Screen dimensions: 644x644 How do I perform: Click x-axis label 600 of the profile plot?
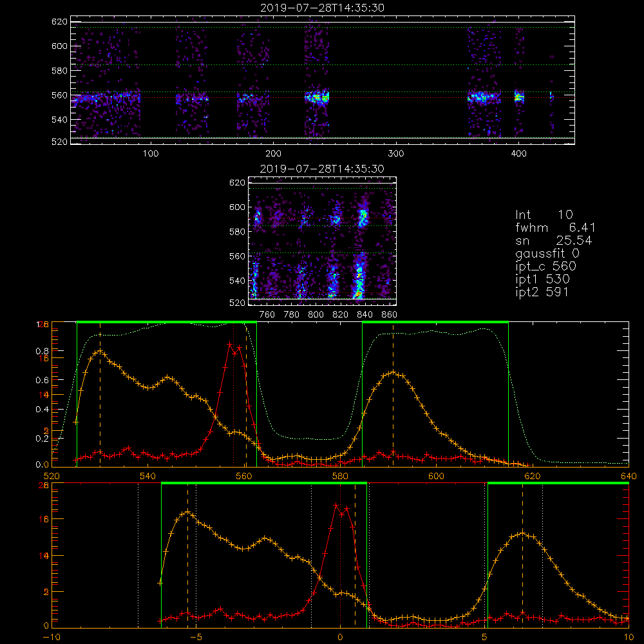coord(436,476)
